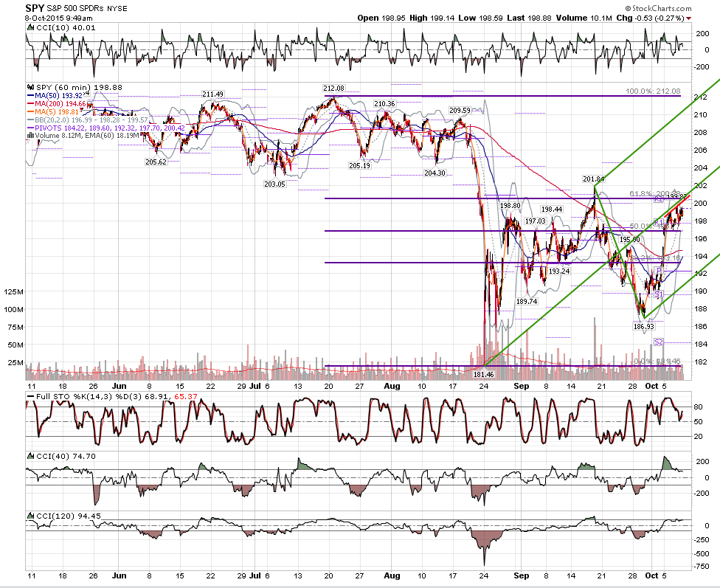This screenshot has height=588, width=720.
Task: Click the red down arrow beside Chg
Action: pyautogui.click(x=689, y=18)
